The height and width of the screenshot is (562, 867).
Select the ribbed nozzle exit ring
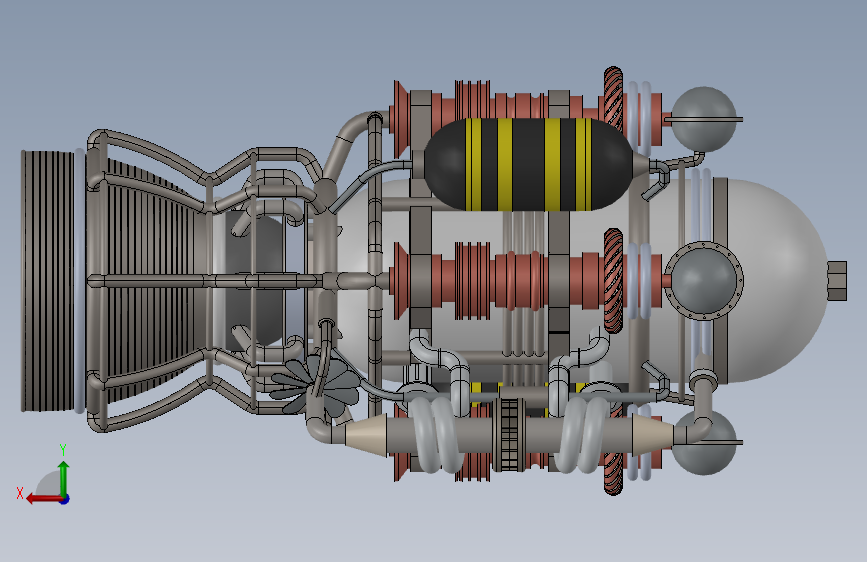48,280
